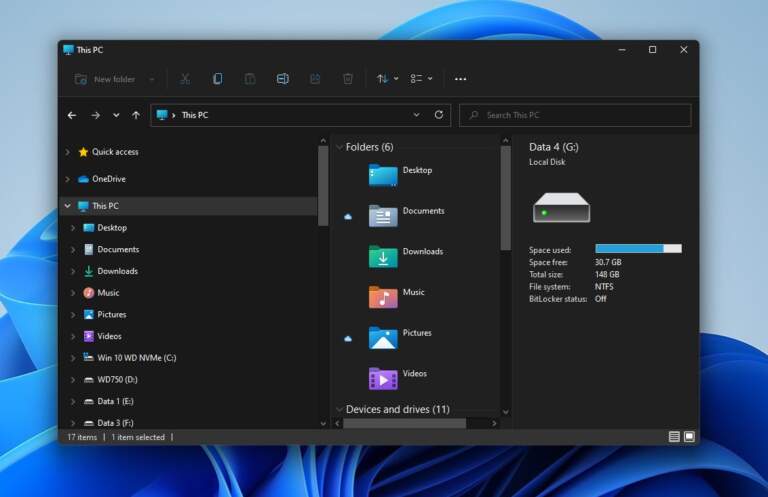Image resolution: width=768 pixels, height=497 pixels.
Task: Expand OneDrive in navigation pane
Action: pos(68,179)
